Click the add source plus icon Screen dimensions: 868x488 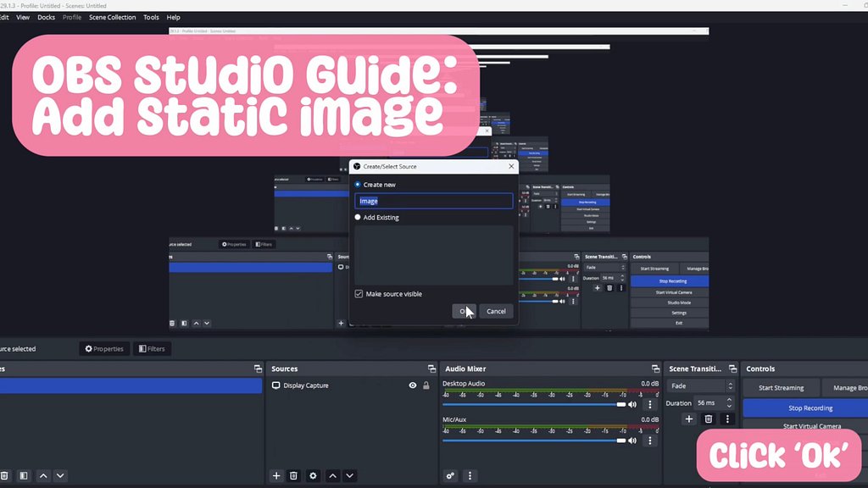click(276, 476)
